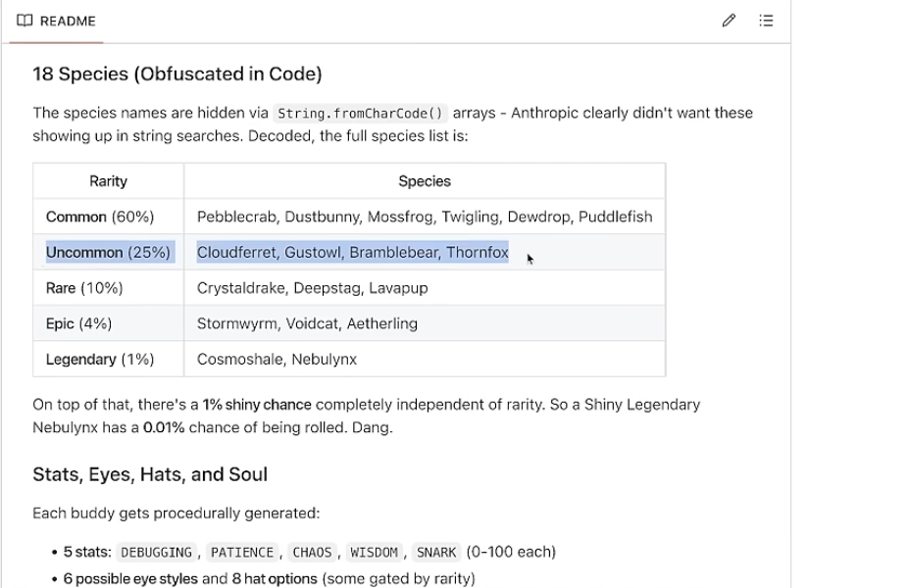Click the SNARK stat code label
Viewport: 908px width, 588px height.
click(x=435, y=552)
